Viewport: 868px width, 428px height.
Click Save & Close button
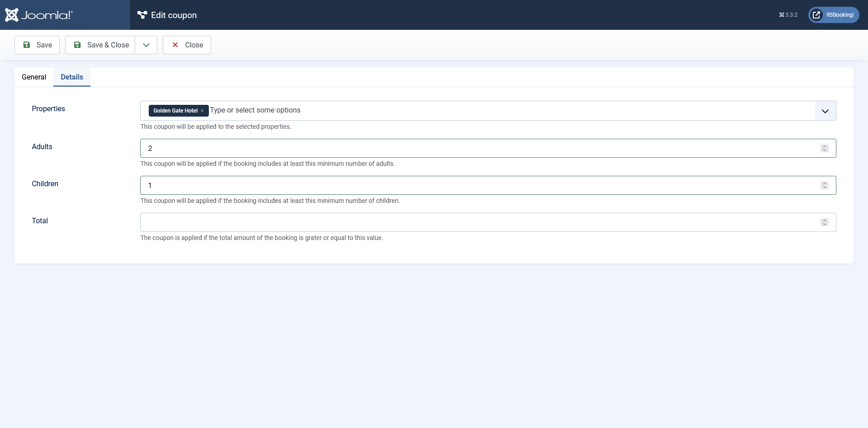pos(100,45)
